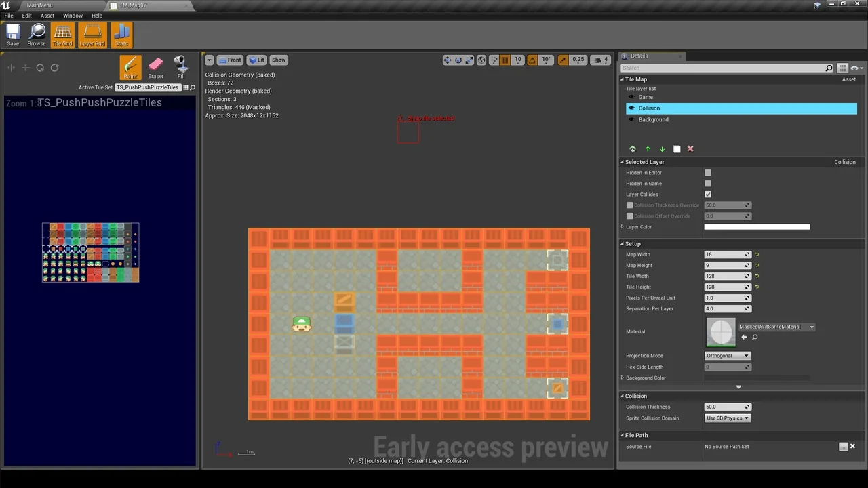Click the Save toolbar icon
The height and width of the screenshot is (488, 868).
click(13, 35)
